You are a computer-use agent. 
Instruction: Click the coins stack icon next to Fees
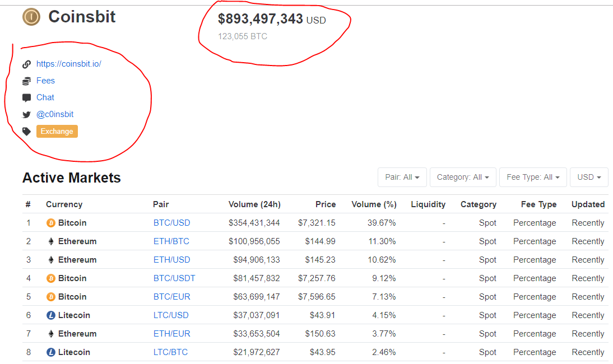[26, 81]
